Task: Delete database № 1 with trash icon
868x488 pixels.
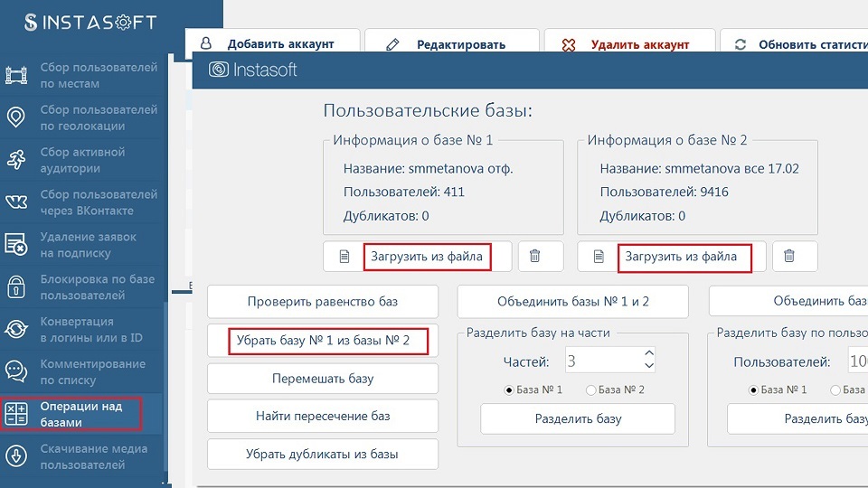Action: 534,256
